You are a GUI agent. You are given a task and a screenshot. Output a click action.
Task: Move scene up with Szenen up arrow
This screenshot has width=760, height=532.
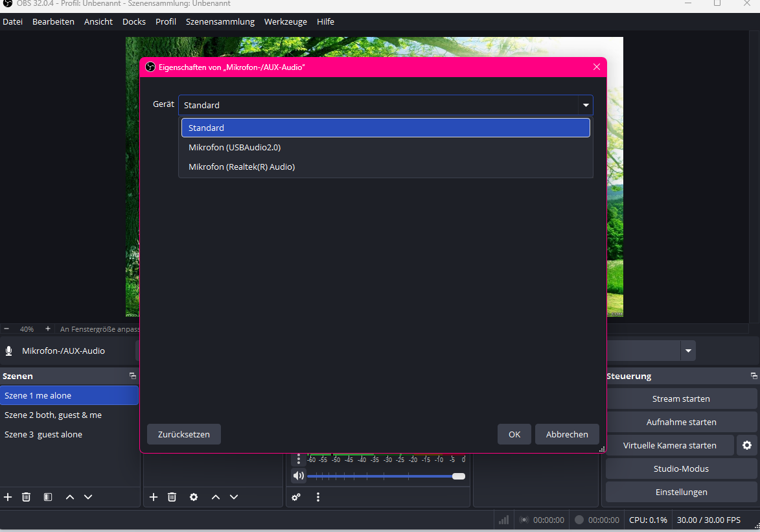[70, 497]
